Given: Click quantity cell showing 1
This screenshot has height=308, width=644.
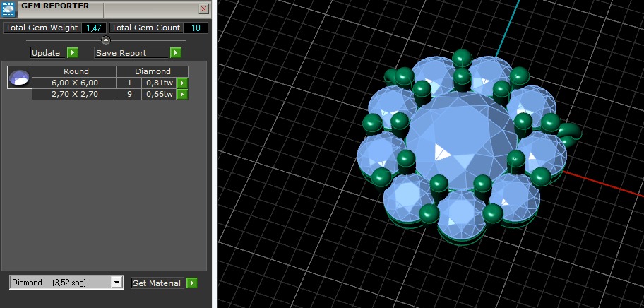Looking at the screenshot, I should (x=129, y=83).
